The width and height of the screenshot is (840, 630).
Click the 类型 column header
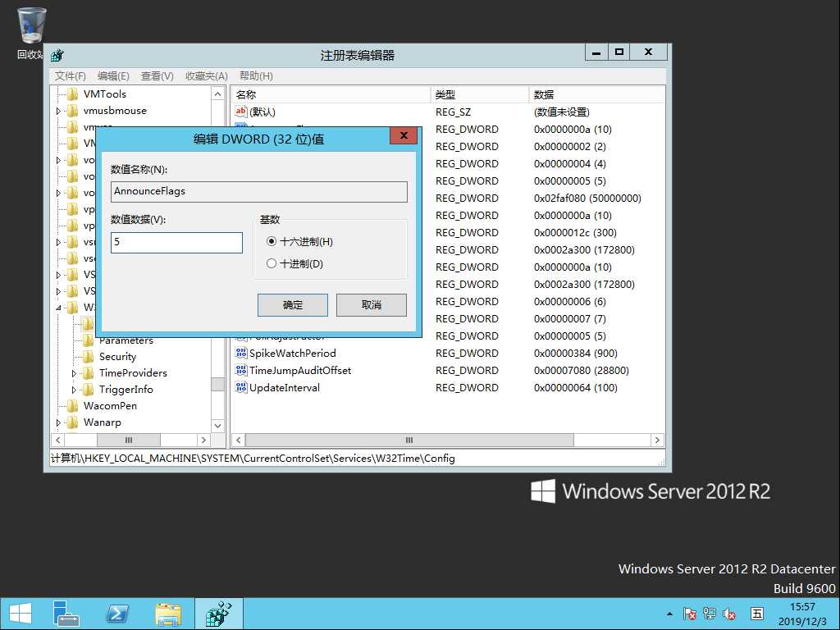click(x=479, y=95)
